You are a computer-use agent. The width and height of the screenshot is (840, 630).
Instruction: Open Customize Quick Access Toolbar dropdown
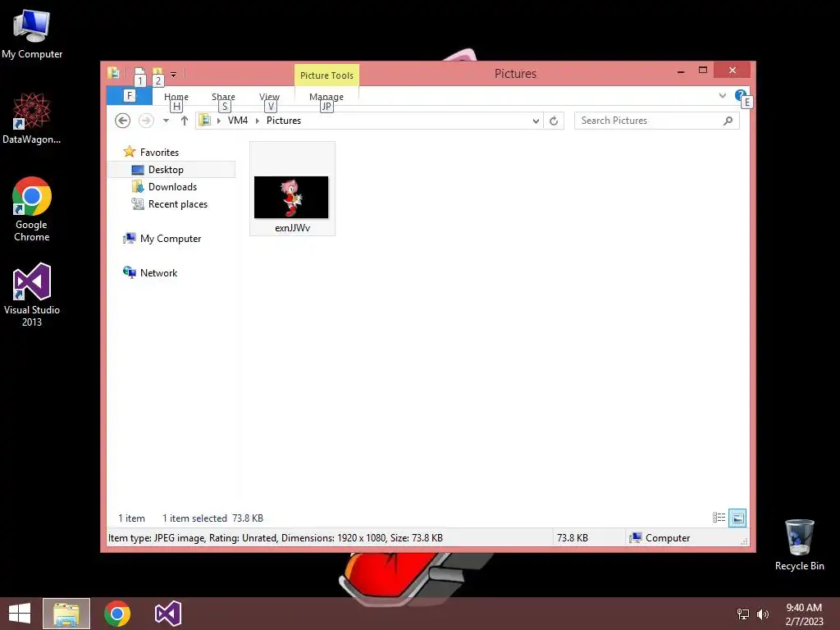coord(174,75)
